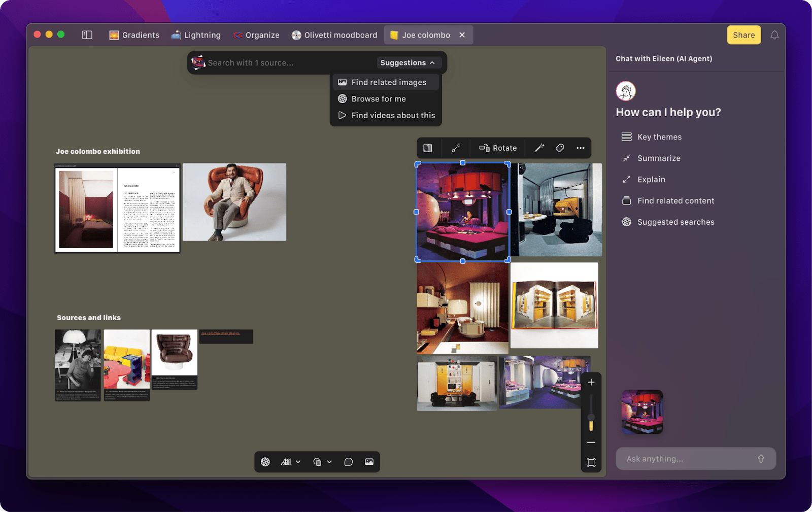
Task: Expand the text style dropdown arrow
Action: pyautogui.click(x=298, y=462)
